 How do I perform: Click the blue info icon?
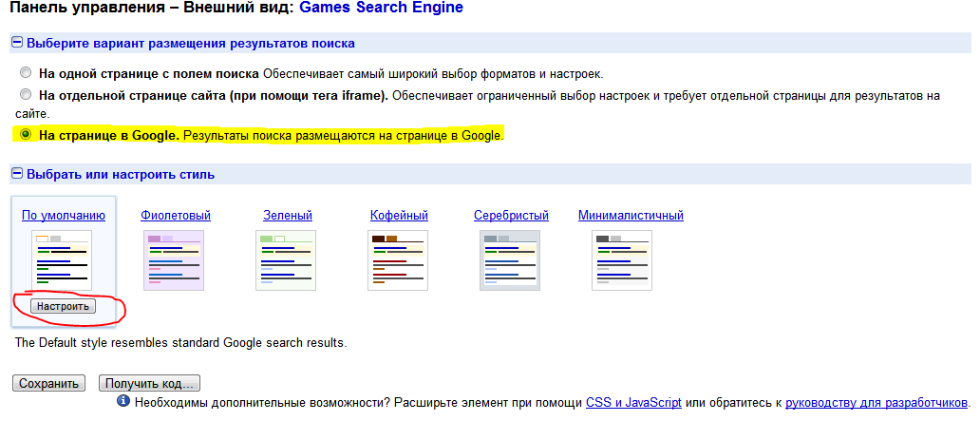pyautogui.click(x=123, y=401)
